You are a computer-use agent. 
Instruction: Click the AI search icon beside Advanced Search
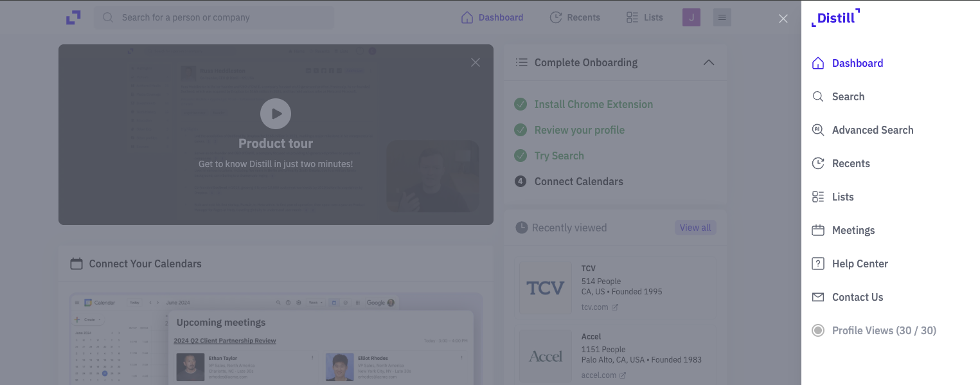click(818, 130)
